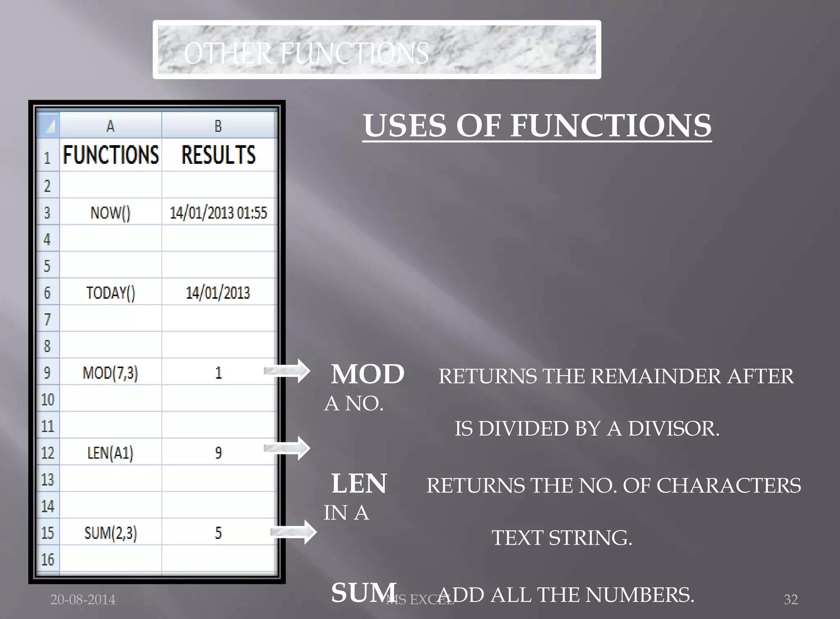
Task: Select row 6 header
Action: tap(48, 292)
